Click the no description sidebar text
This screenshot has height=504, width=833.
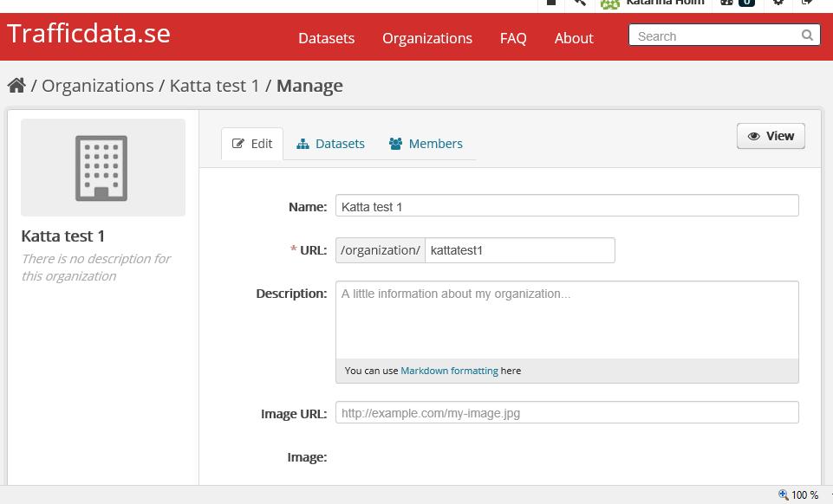tap(96, 268)
